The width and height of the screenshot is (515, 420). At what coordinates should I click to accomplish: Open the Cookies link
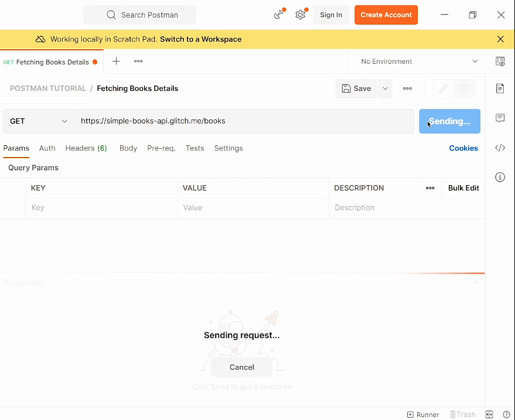coord(463,148)
